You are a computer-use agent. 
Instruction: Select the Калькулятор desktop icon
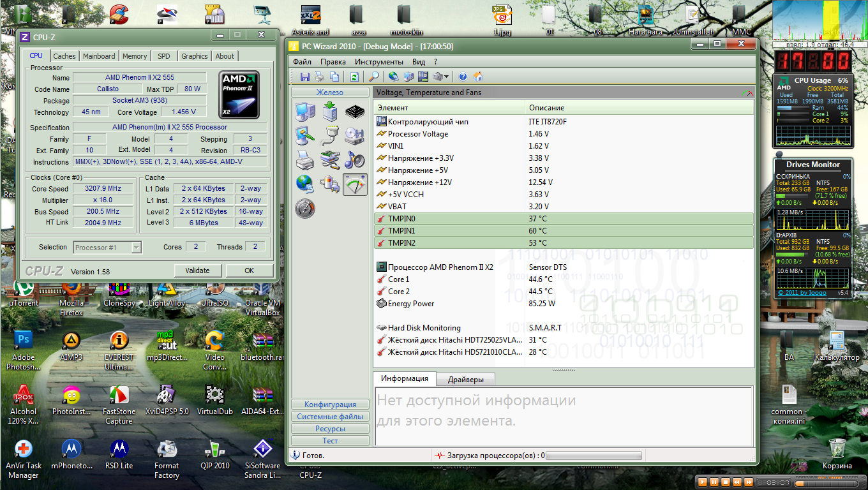[837, 345]
